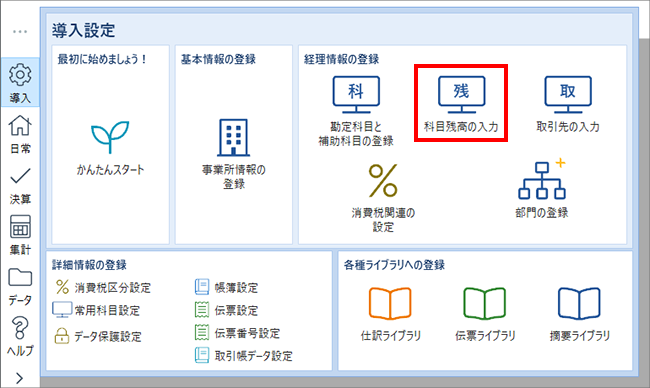Open the 消費税区分設定 link
This screenshot has width=650, height=388.
pyautogui.click(x=113, y=288)
